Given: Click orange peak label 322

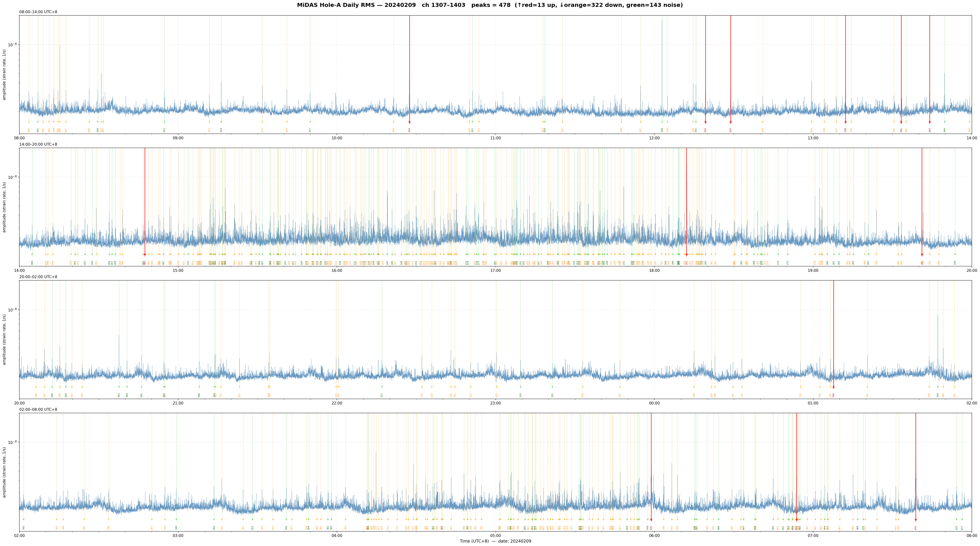Looking at the screenshot, I should 471,395.
